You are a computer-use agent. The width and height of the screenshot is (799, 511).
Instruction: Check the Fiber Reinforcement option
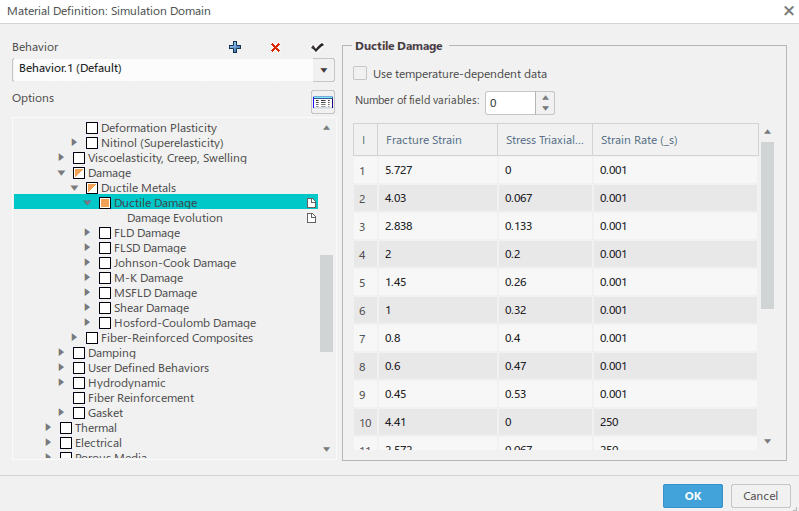coord(79,398)
